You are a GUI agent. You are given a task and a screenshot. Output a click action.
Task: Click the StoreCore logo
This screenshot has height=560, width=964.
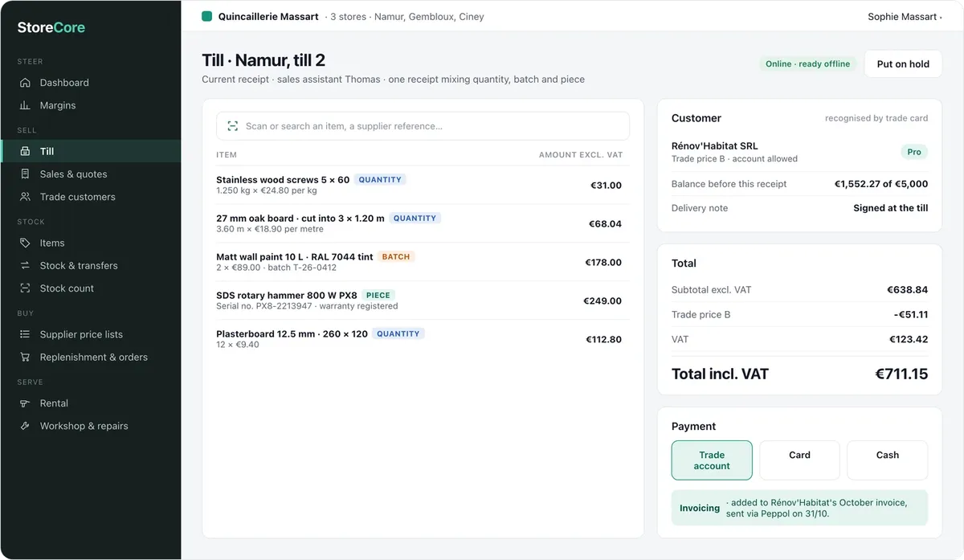(51, 27)
